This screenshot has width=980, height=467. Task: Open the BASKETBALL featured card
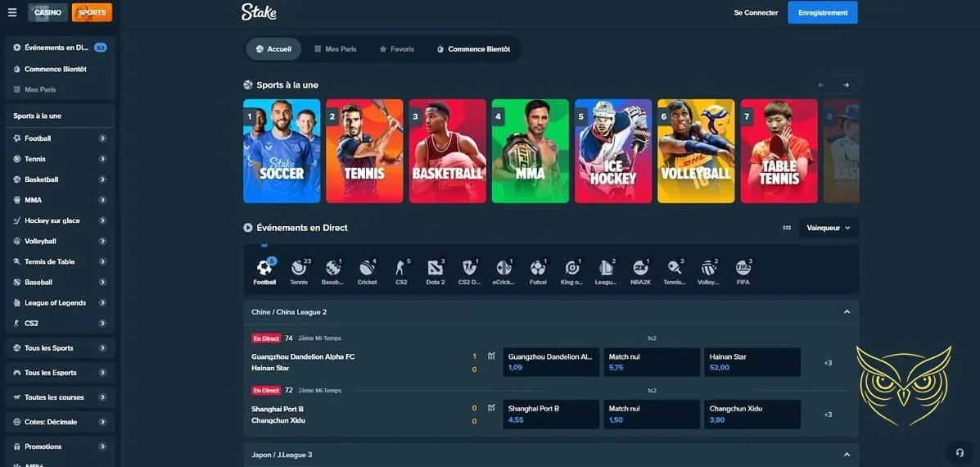[448, 152]
